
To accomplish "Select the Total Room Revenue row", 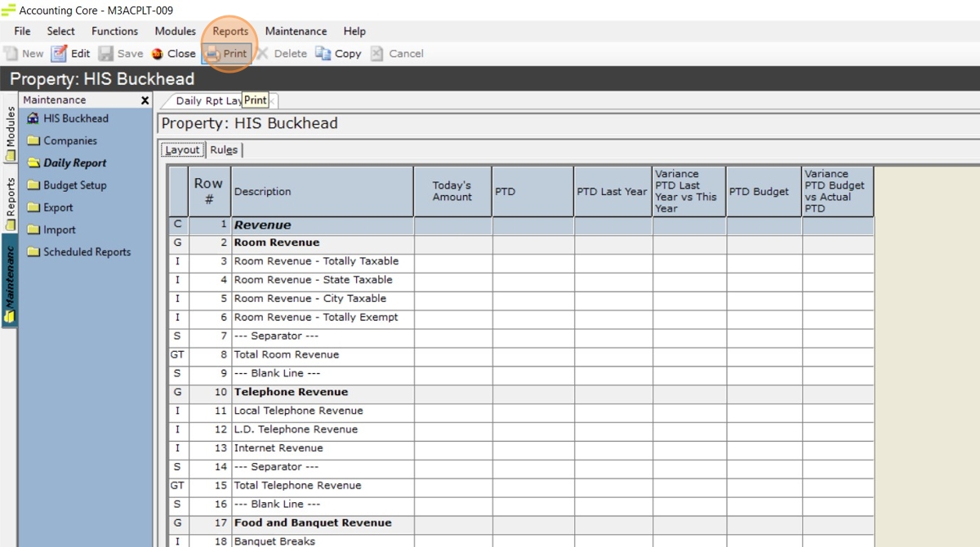I will tap(286, 355).
